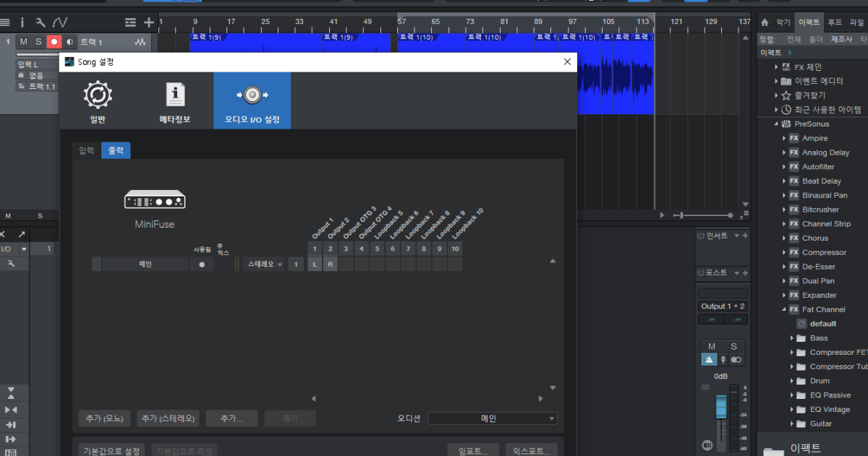Switch to the 루프 tab in browser
Viewport: 868px width, 456px height.
pyautogui.click(x=835, y=22)
